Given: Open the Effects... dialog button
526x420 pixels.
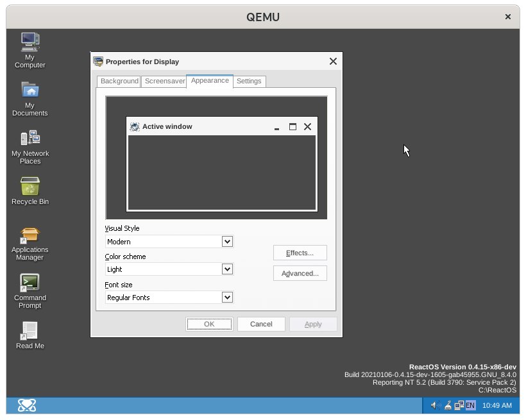Looking at the screenshot, I should (x=300, y=253).
